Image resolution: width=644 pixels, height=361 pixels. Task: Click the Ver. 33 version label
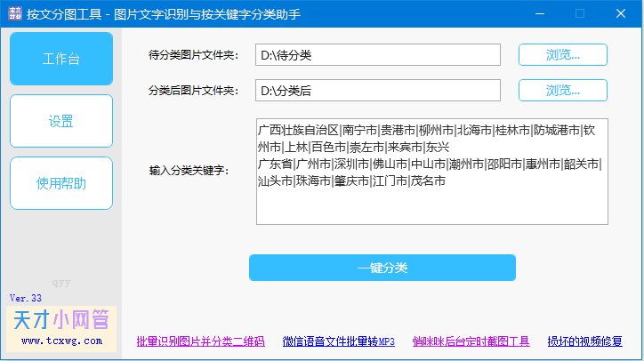tap(26, 298)
